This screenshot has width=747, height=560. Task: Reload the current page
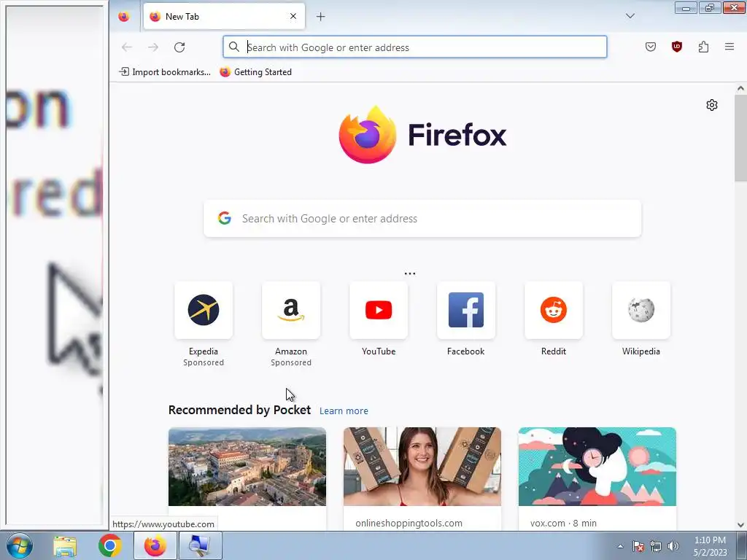coord(179,47)
